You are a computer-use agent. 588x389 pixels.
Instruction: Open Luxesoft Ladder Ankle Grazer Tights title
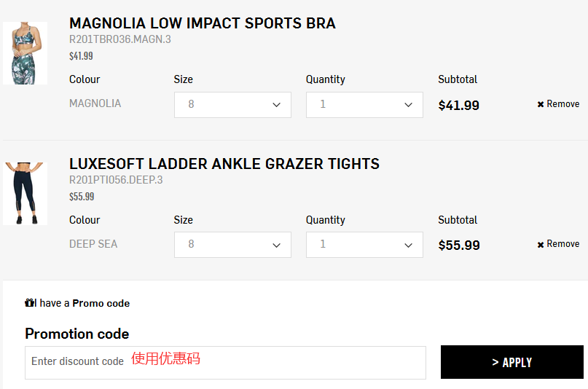pos(224,164)
